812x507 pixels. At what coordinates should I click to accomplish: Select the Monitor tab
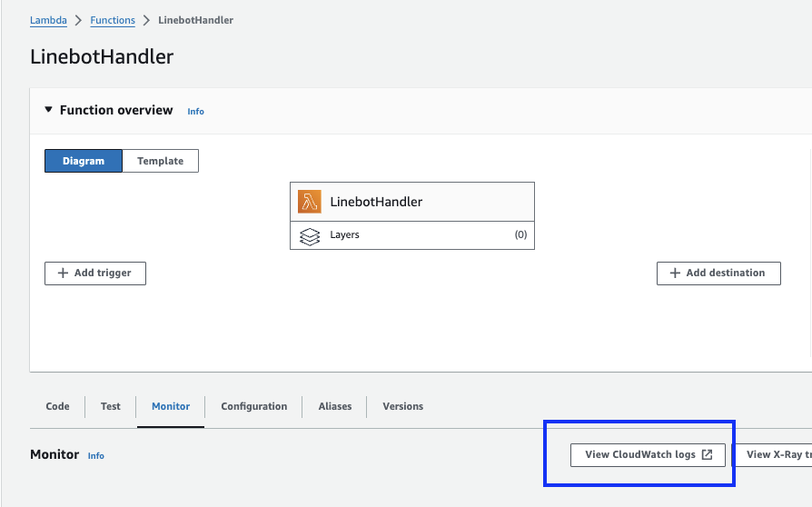coord(171,406)
